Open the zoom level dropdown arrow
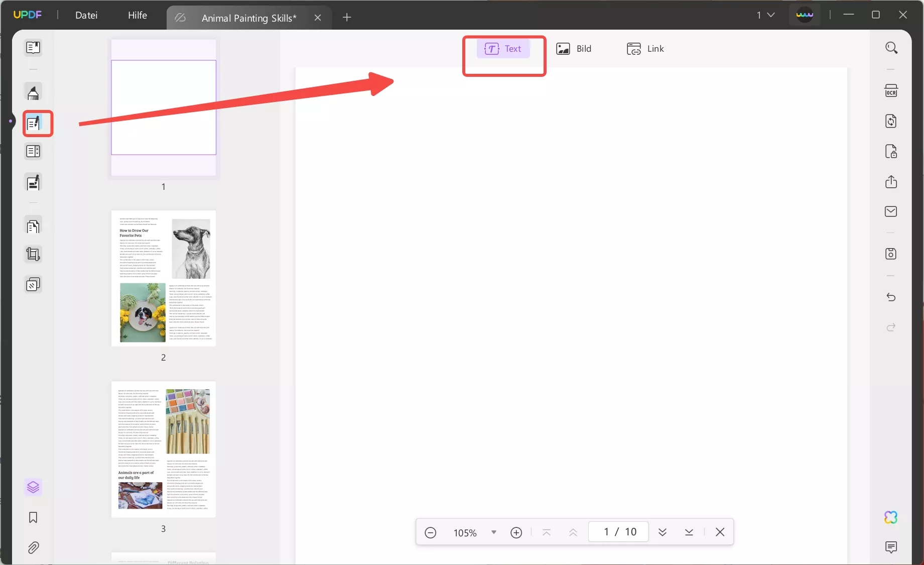 (494, 532)
